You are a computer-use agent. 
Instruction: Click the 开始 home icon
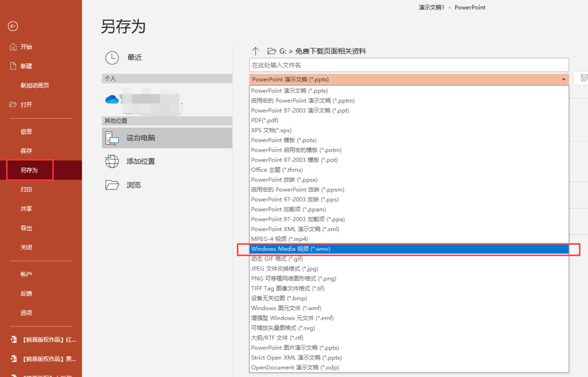[13, 47]
